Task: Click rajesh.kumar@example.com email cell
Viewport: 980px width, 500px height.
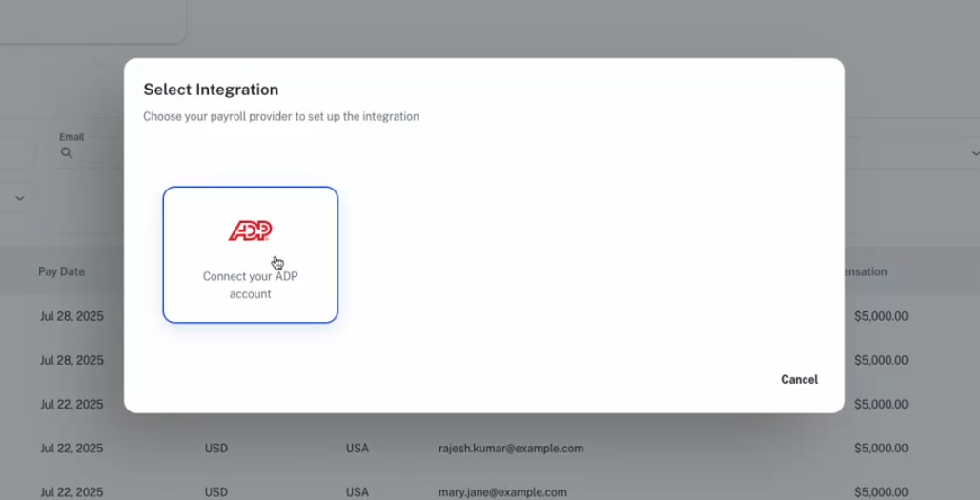Action: coord(511,449)
